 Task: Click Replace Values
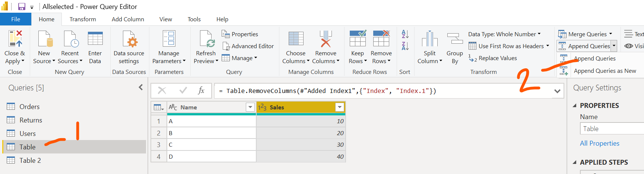[x=492, y=58]
